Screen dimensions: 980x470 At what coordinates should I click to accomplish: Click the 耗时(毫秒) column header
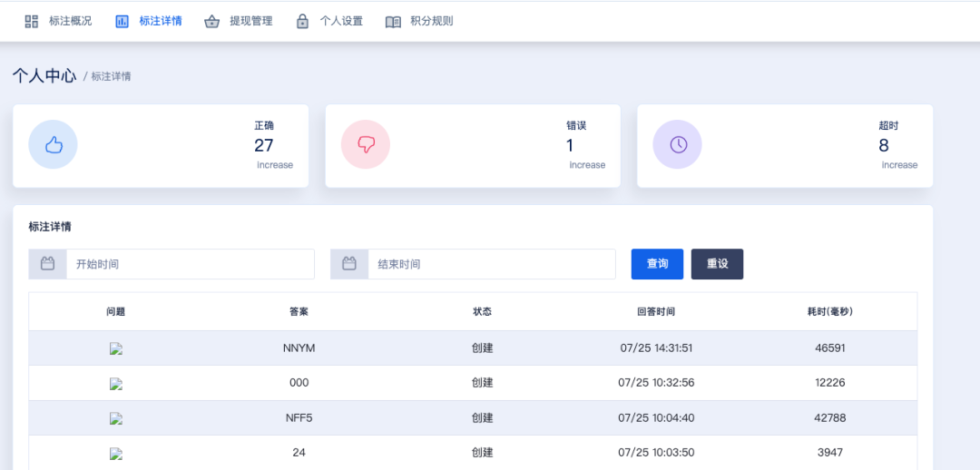point(830,312)
